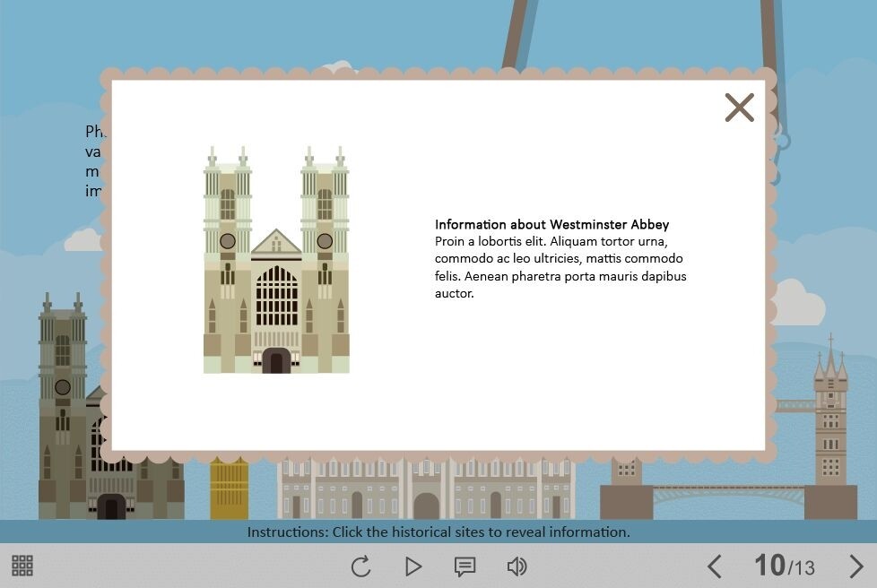
Task: Close the Westminster Abbey information popup
Action: point(740,108)
